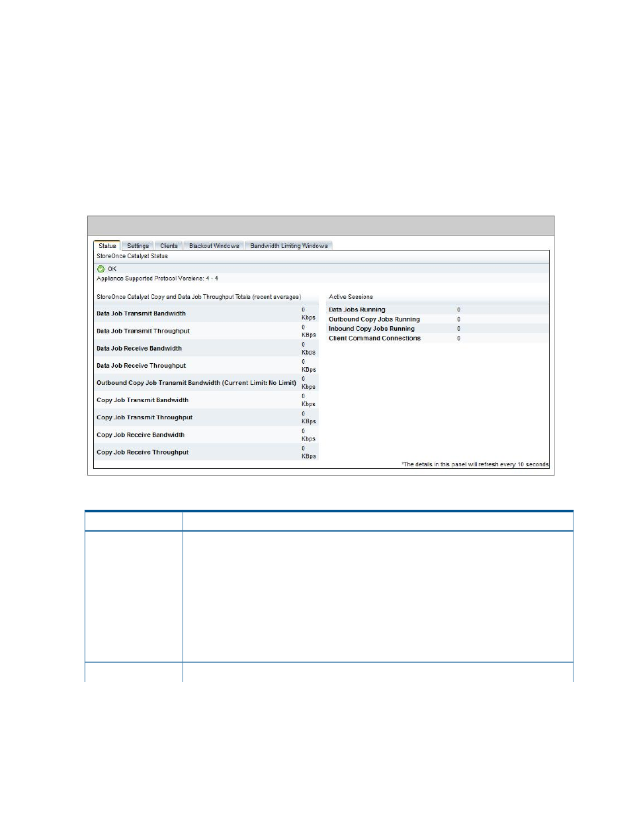Click the green OK status icon
The height and width of the screenshot is (840, 631).
(101, 269)
